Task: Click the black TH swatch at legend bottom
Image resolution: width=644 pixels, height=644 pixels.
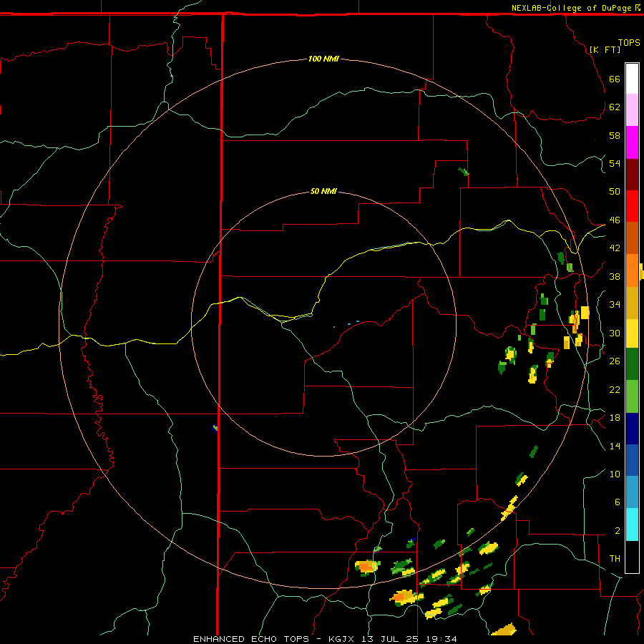Action: pyautogui.click(x=632, y=557)
